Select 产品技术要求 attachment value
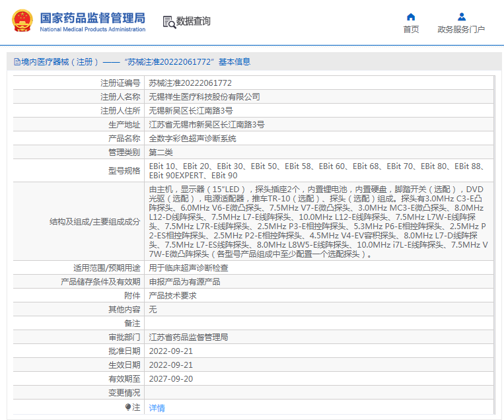 [x=172, y=296]
